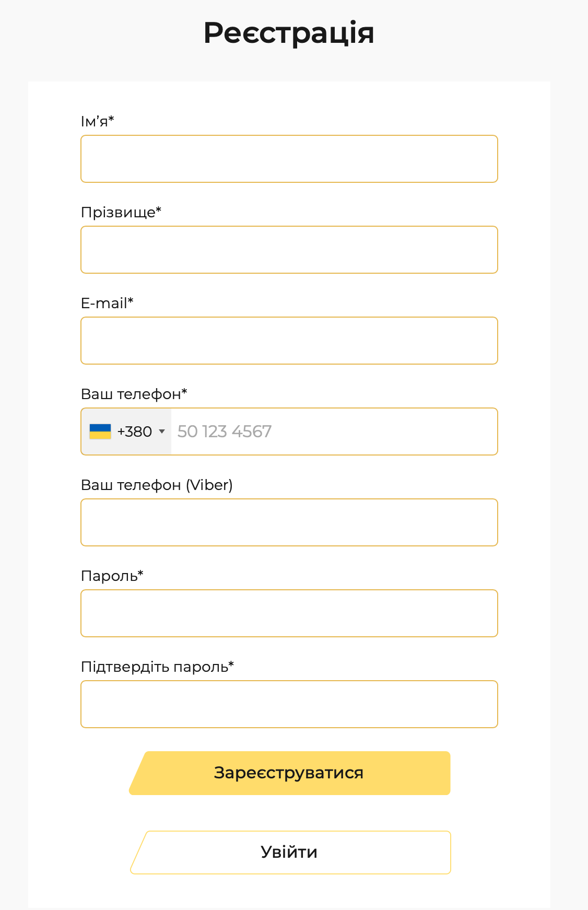588x910 pixels.
Task: Select the Ваш телефон (Viber) input box
Action: pyautogui.click(x=289, y=522)
